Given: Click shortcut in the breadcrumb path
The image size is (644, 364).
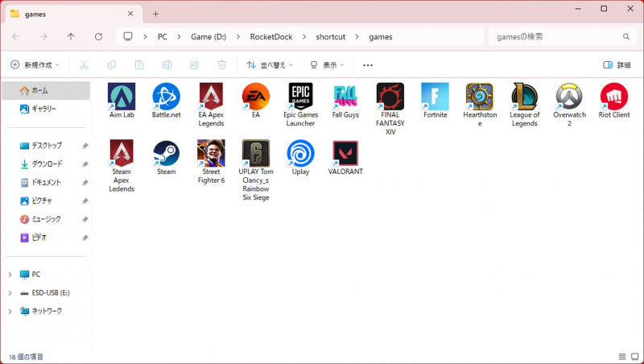Looking at the screenshot, I should (x=331, y=37).
